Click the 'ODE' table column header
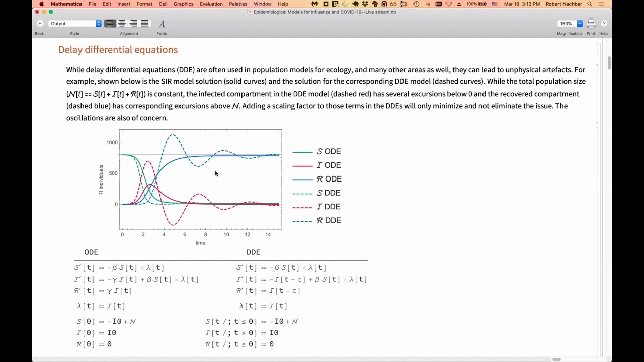The height and width of the screenshot is (362, 644). click(91, 252)
